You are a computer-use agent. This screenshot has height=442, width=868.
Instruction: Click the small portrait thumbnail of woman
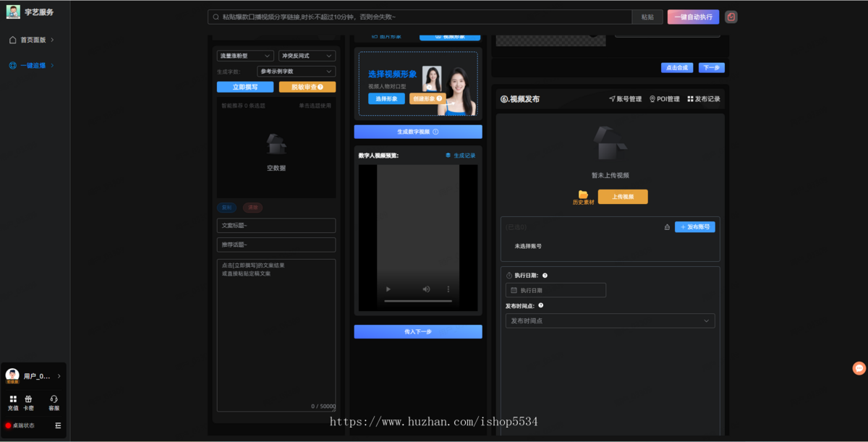point(432,79)
